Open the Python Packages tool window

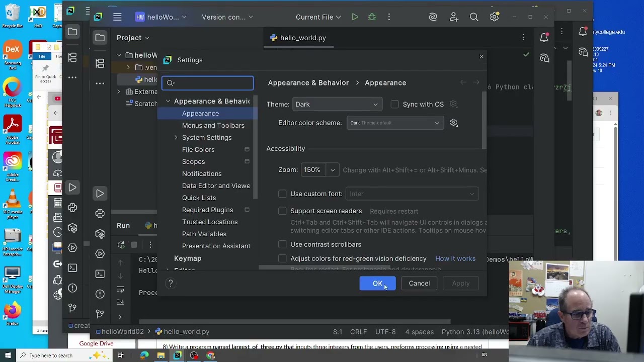[x=100, y=234]
